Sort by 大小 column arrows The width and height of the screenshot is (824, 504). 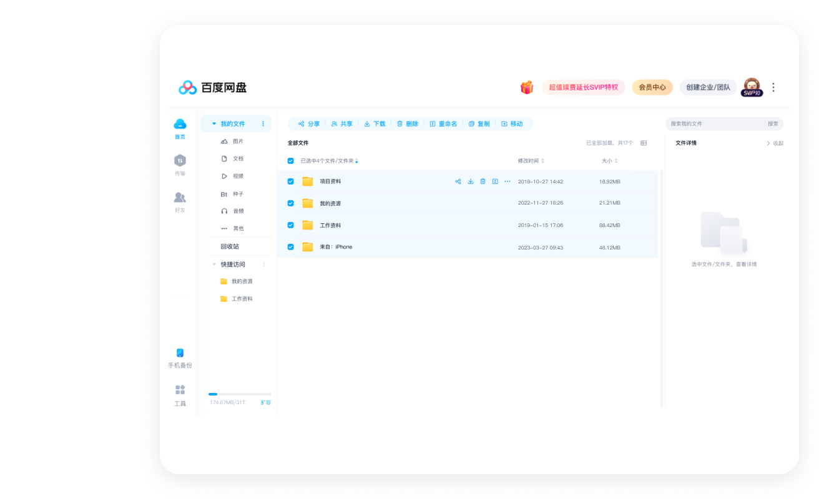[616, 161]
